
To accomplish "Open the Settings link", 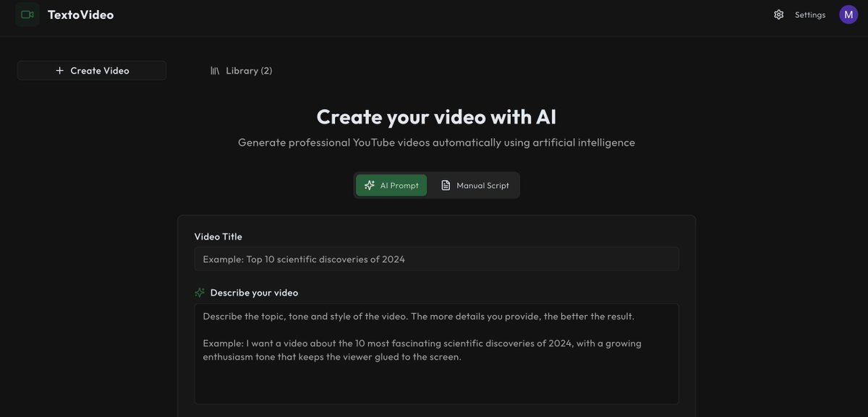I will pyautogui.click(x=809, y=14).
